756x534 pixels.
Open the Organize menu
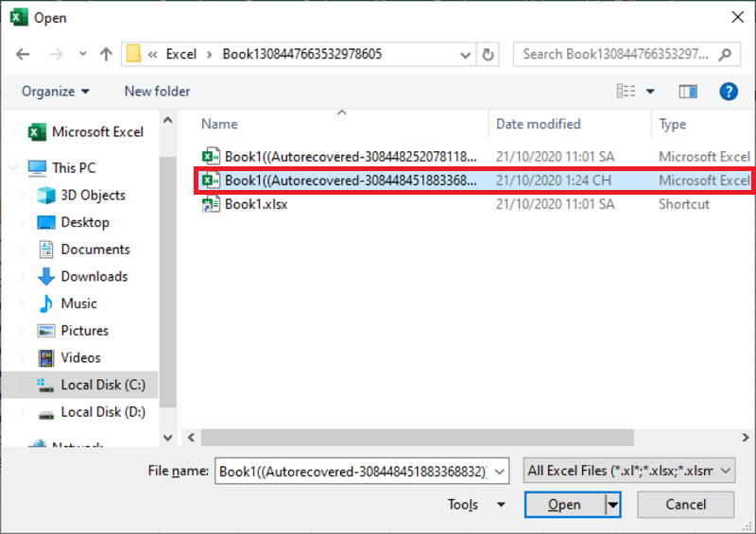tap(56, 92)
